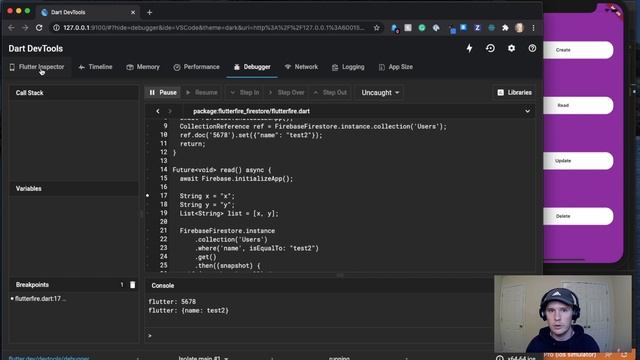The width and height of the screenshot is (640, 360).
Task: Click the Memory chip icon
Action: [130, 67]
